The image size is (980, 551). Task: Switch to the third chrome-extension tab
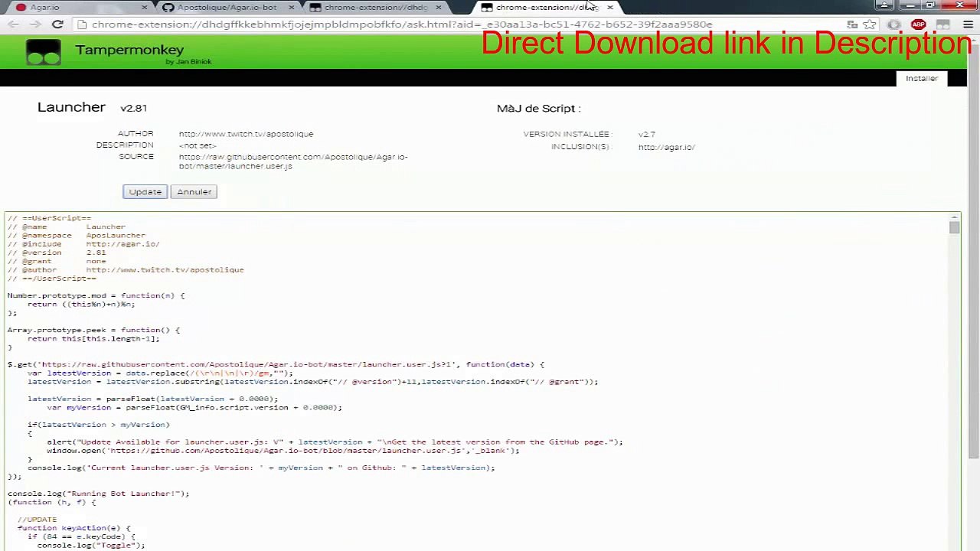(x=375, y=8)
